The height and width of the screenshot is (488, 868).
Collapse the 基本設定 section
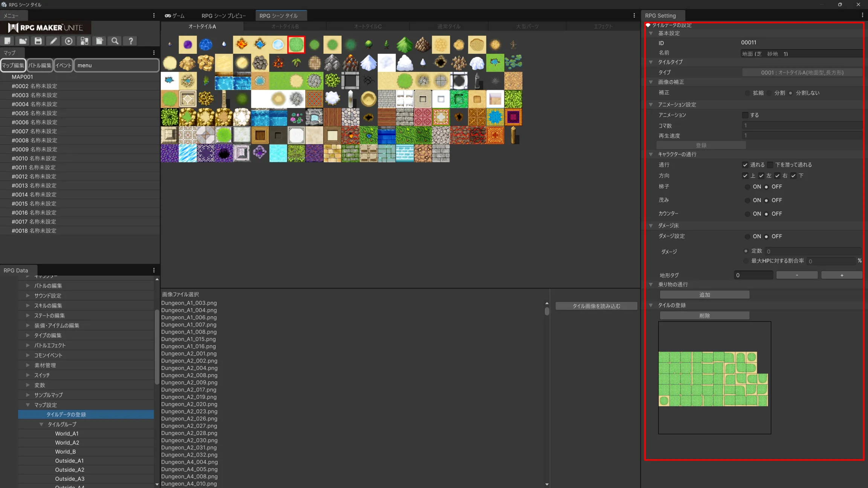click(x=651, y=34)
